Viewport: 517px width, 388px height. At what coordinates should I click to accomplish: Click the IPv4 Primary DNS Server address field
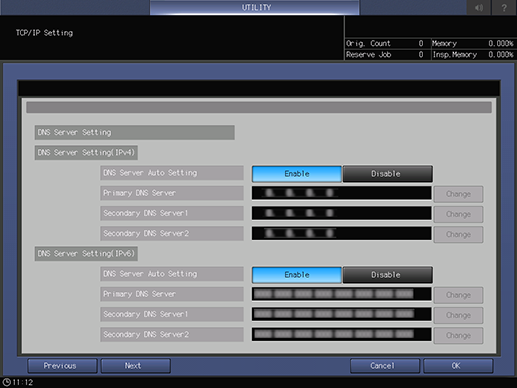pyautogui.click(x=342, y=193)
